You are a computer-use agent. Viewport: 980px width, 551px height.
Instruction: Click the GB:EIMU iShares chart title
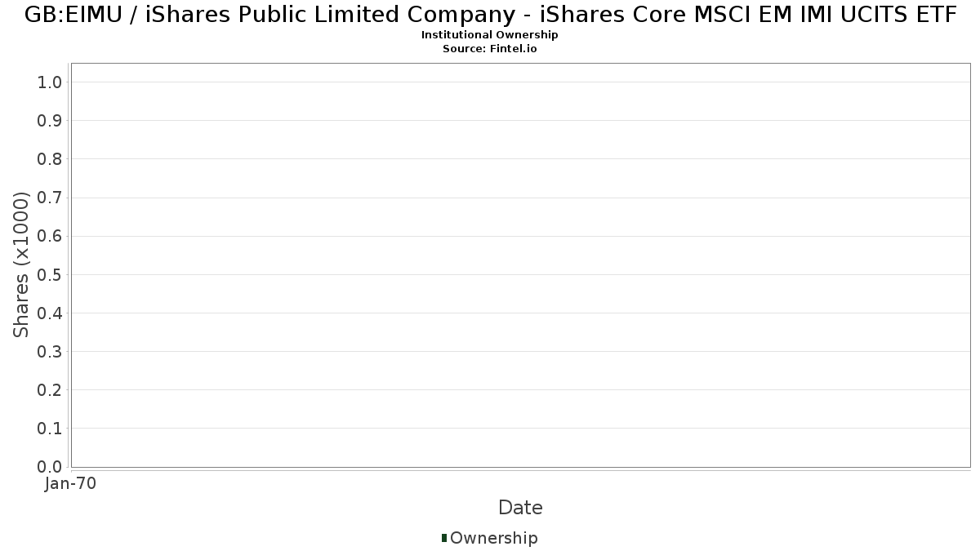coord(490,15)
